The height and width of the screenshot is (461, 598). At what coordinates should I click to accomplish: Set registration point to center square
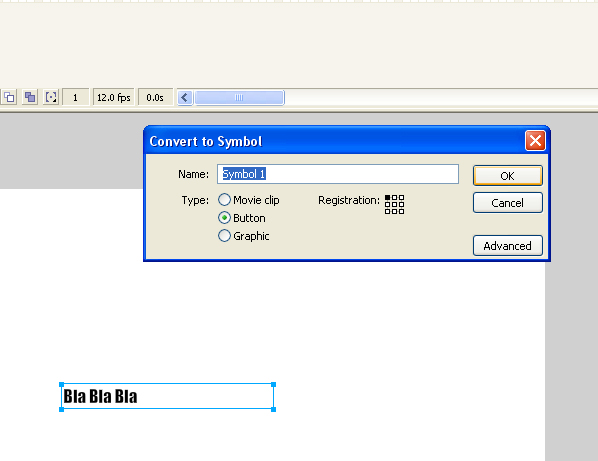coord(394,204)
